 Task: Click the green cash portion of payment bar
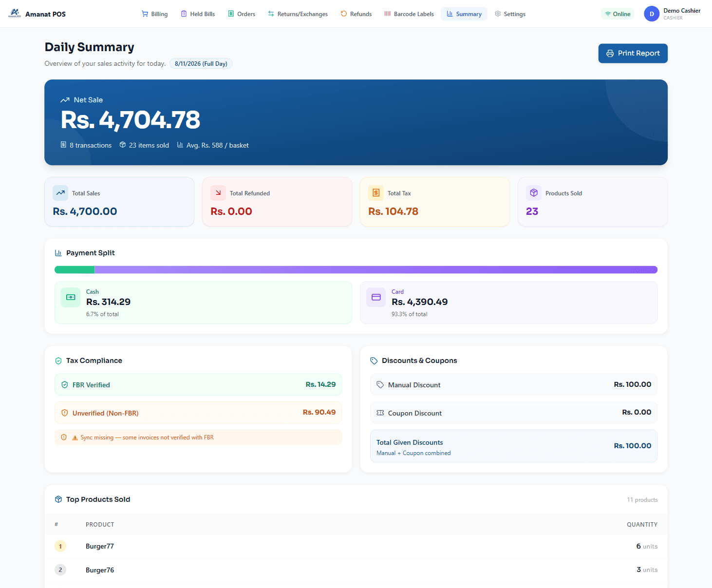(x=75, y=270)
